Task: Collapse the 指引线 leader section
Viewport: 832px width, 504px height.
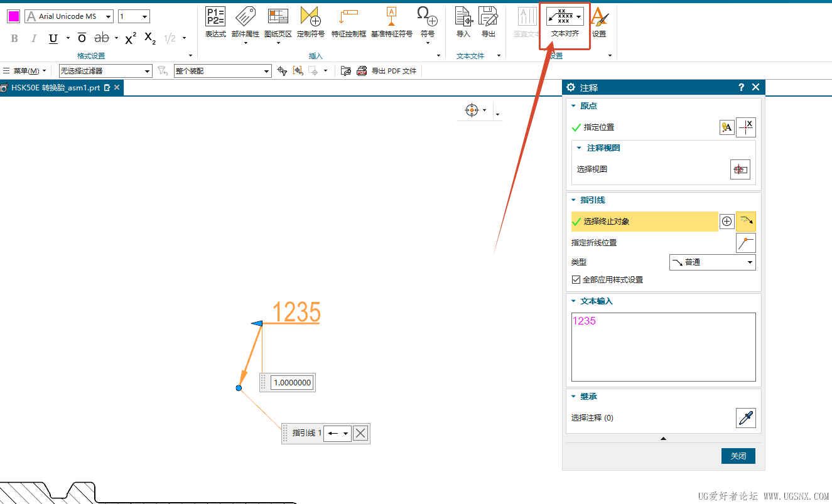Action: 573,200
